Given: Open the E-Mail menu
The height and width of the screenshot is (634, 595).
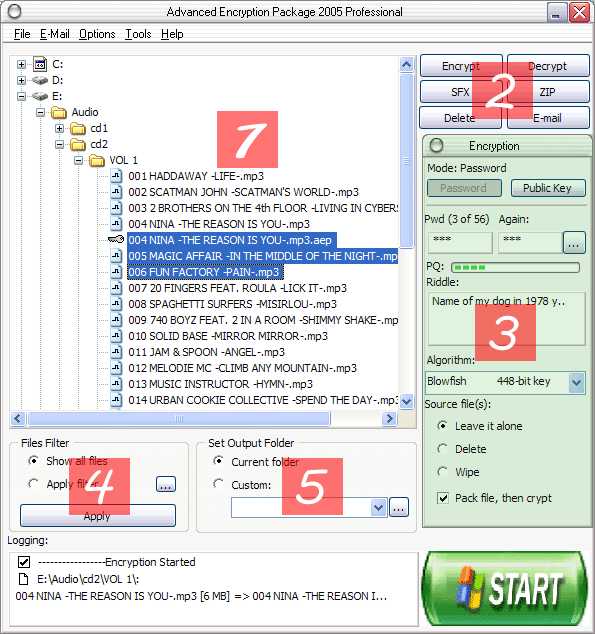Looking at the screenshot, I should pyautogui.click(x=55, y=34).
